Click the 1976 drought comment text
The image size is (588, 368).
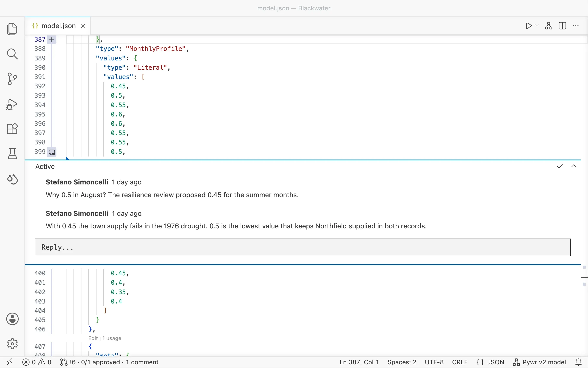pyautogui.click(x=236, y=226)
